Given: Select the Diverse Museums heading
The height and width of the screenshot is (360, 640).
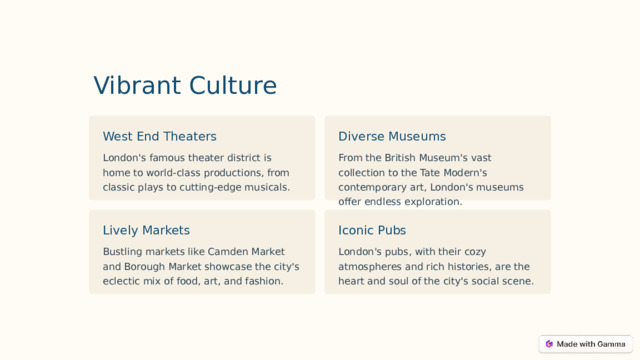Looking at the screenshot, I should (392, 136).
